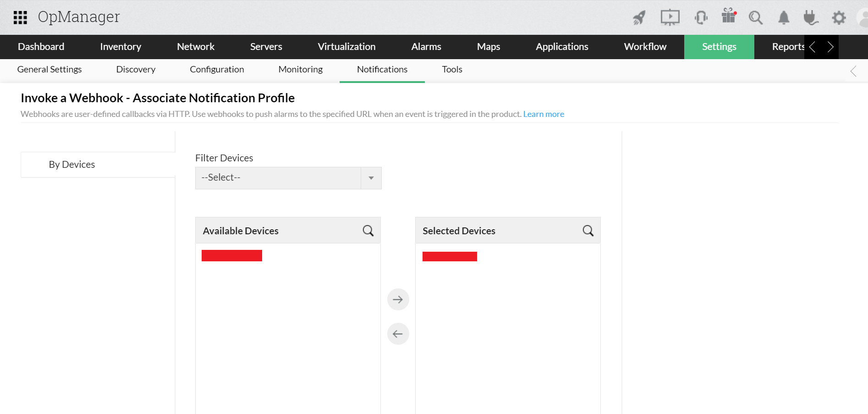Open the Discovery settings tab

point(135,70)
